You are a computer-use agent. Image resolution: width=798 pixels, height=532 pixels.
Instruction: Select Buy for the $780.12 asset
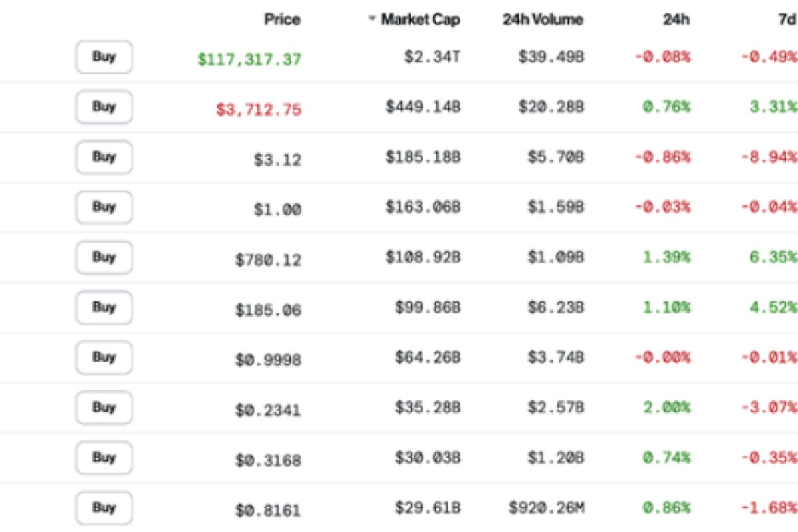[104, 257]
